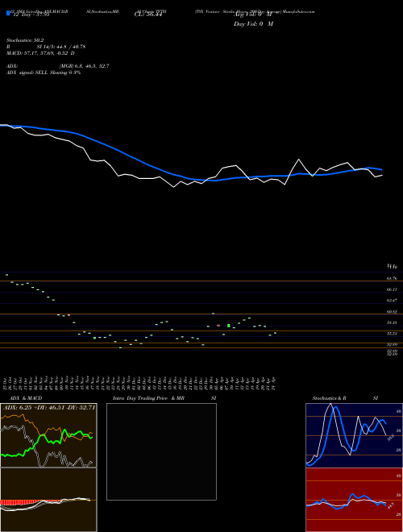Click the 60.82 price axis label
Viewport: 403px width, 532px height.
click(x=392, y=311)
